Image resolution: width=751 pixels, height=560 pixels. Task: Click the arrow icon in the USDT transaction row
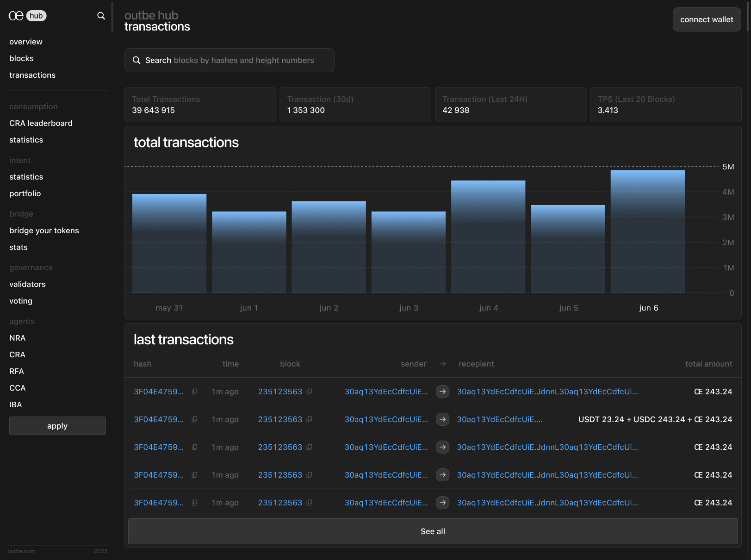click(x=443, y=419)
